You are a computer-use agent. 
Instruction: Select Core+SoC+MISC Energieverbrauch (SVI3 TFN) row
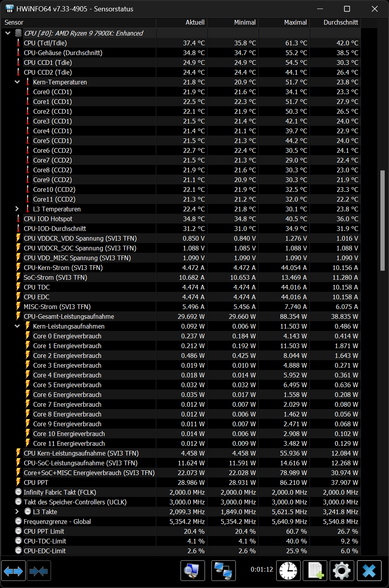(181, 473)
